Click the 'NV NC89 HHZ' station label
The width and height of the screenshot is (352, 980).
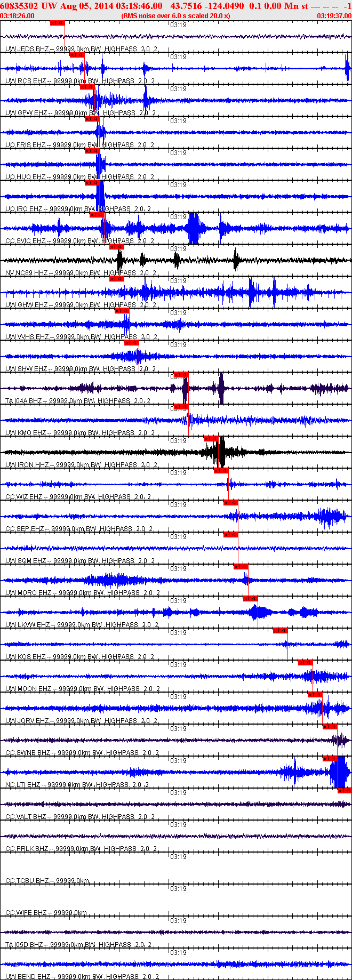(x=27, y=273)
